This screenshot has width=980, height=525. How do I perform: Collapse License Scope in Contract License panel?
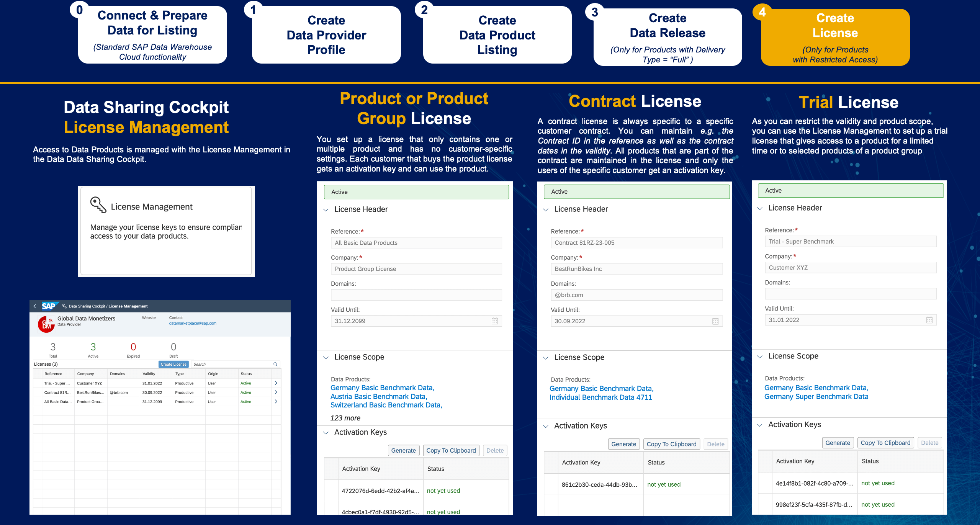546,358
